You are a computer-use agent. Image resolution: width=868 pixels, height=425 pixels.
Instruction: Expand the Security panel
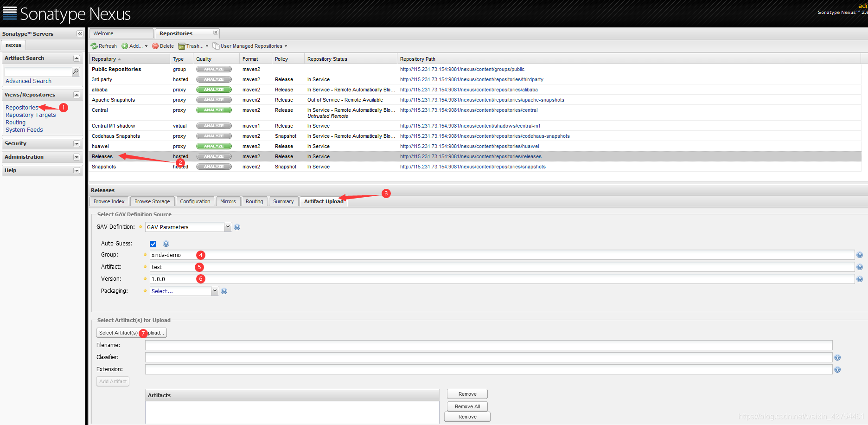(77, 144)
